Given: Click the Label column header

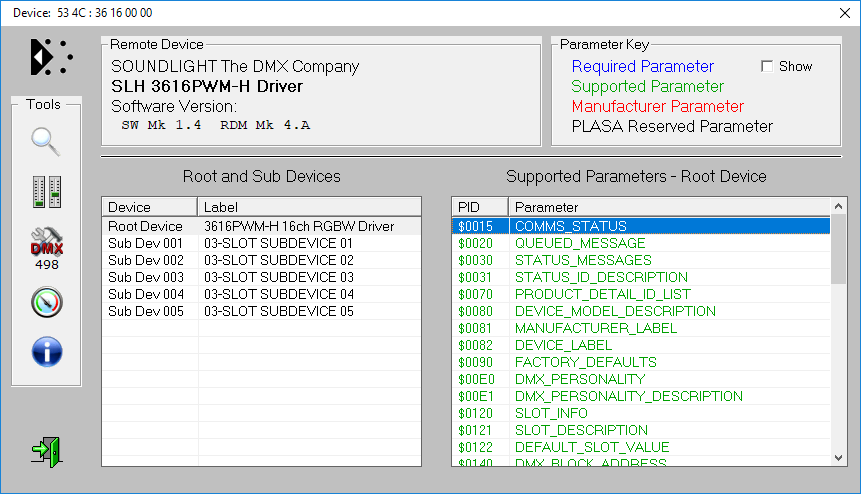Looking at the screenshot, I should [309, 207].
